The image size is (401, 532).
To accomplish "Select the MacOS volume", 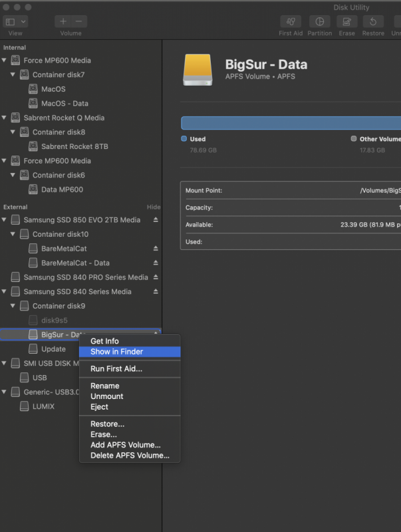I will click(53, 89).
